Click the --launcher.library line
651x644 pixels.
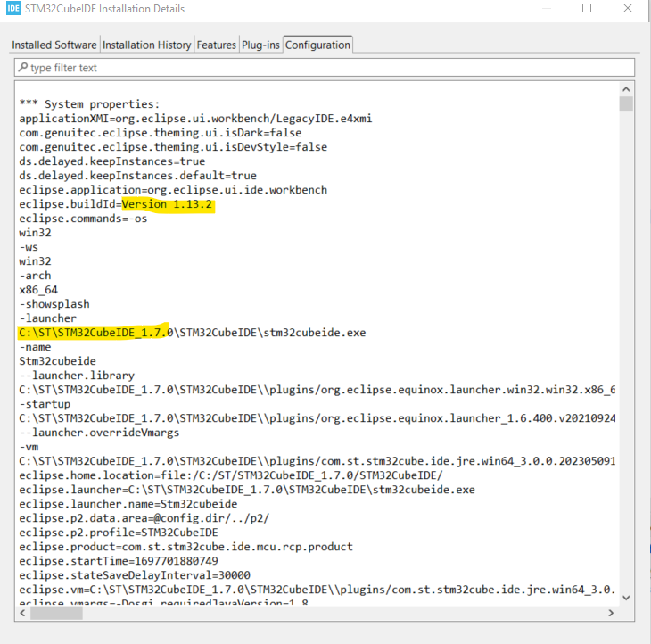77,376
